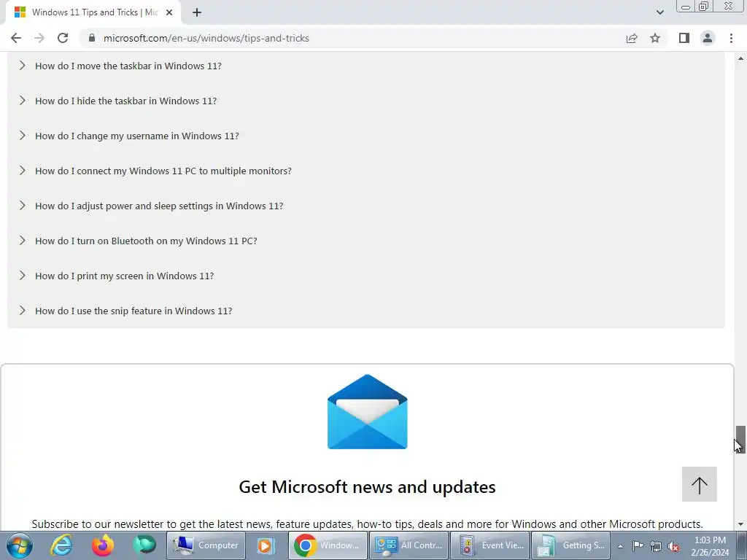Click the page scrollbar thumb
The height and width of the screenshot is (560, 747).
(x=740, y=439)
